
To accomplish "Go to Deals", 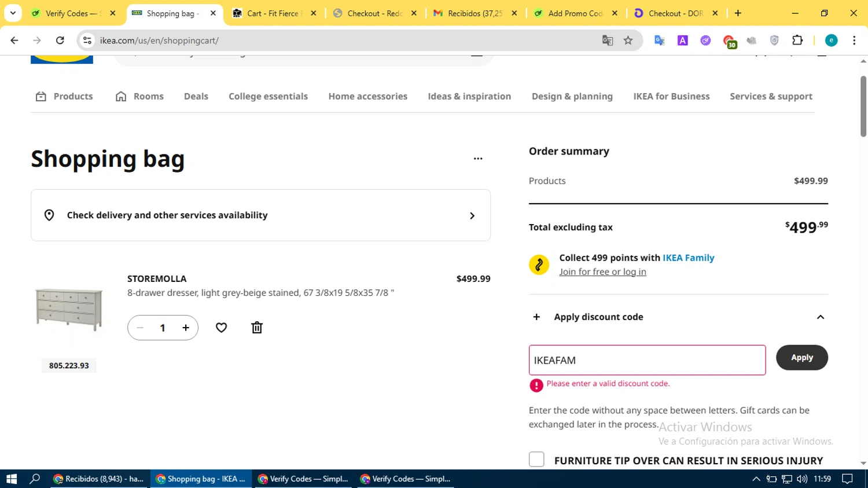I will tap(196, 96).
